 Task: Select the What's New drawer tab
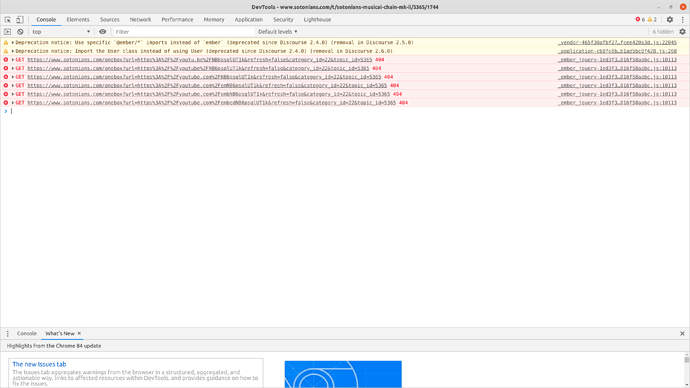pyautogui.click(x=60, y=333)
